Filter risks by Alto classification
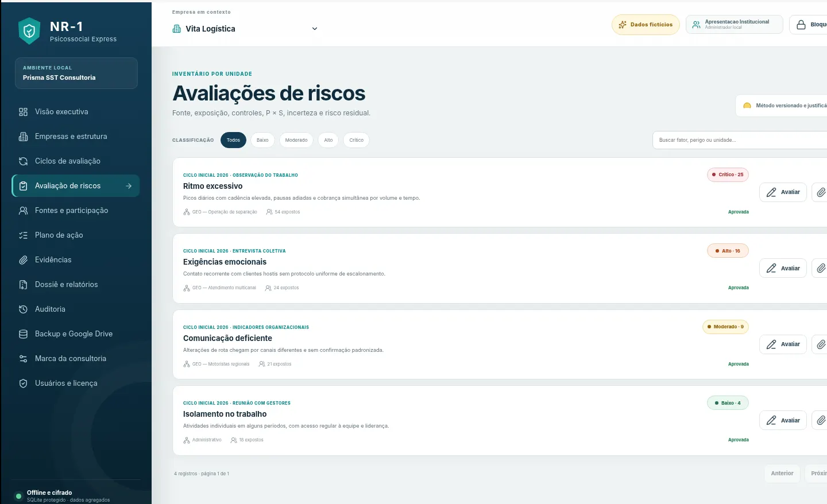827x504 pixels. [x=329, y=140]
